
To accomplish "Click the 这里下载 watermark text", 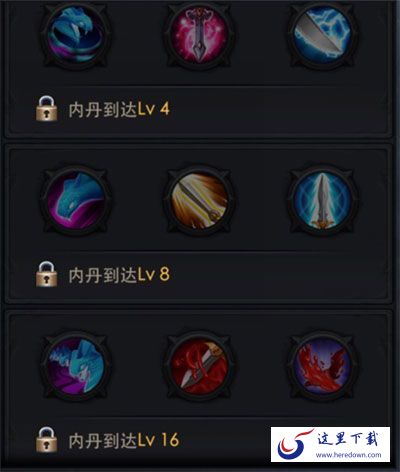I will pos(348,438).
